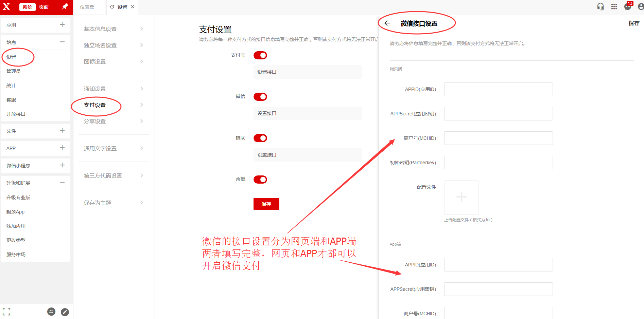Image resolution: width=644 pixels, height=319 pixels.
Task: Expand the 微信小程序 sidebar section
Action: (x=62, y=165)
